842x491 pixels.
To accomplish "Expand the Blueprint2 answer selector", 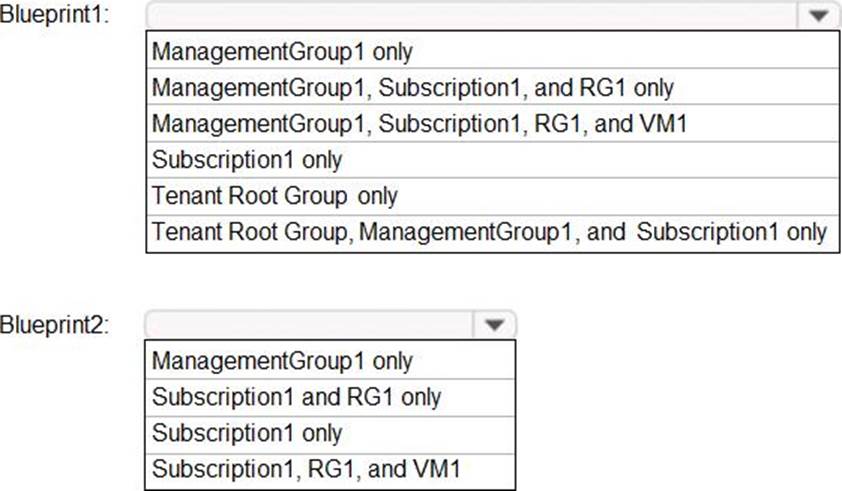I will tap(492, 324).
